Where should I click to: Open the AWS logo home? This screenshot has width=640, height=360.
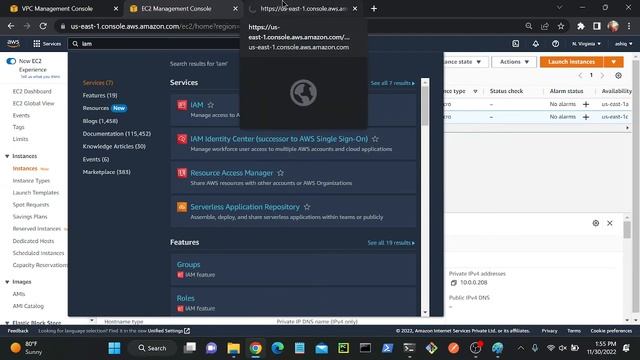point(13,43)
